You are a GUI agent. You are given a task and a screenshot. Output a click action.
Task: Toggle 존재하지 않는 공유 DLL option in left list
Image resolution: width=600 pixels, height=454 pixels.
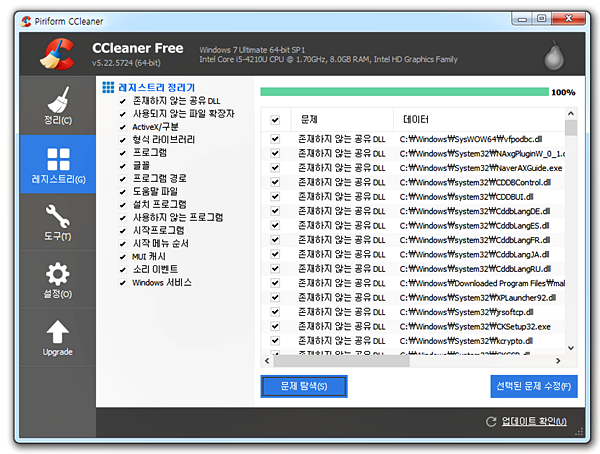pyautogui.click(x=122, y=101)
